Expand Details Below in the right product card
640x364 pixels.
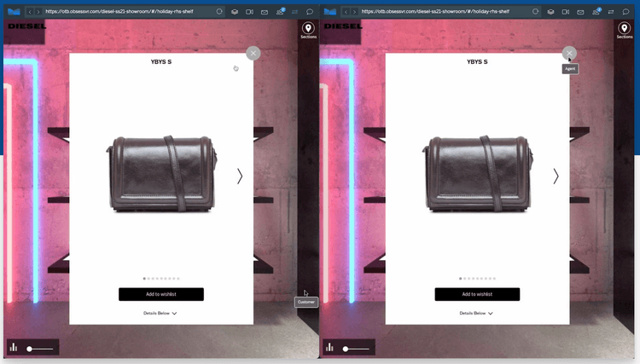pos(476,314)
